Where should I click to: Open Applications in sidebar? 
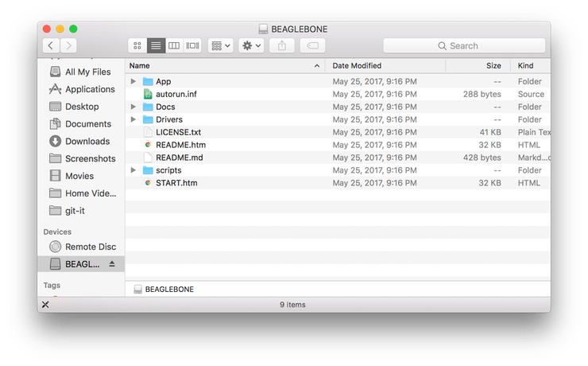81,89
